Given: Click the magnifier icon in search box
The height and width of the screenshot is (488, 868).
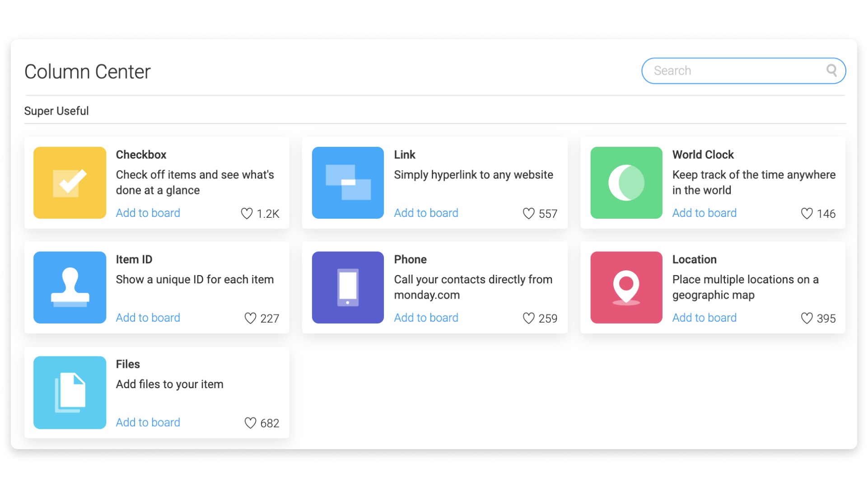Looking at the screenshot, I should pos(831,70).
